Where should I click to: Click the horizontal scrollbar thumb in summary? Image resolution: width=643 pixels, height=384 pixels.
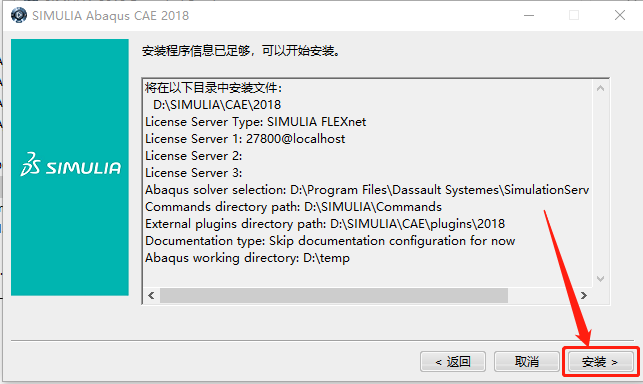pos(334,295)
